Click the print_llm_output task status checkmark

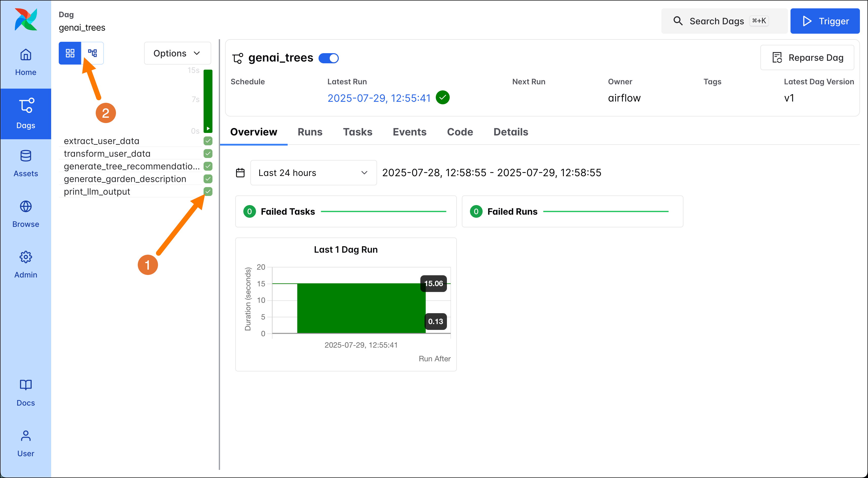coord(208,191)
